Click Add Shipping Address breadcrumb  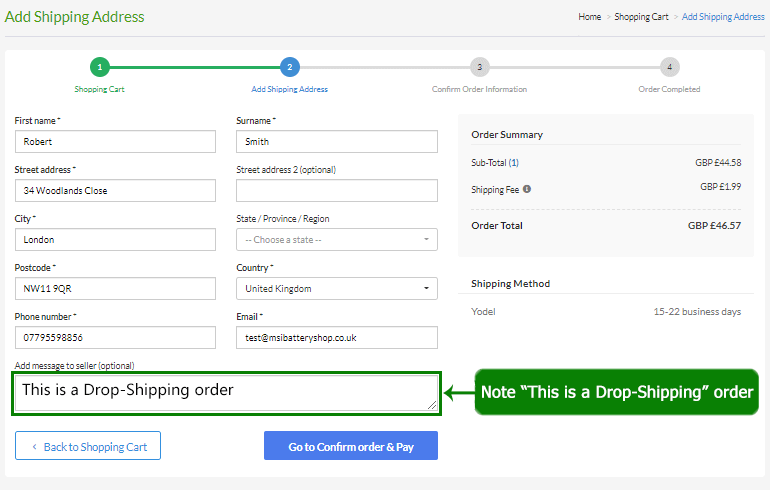[722, 17]
